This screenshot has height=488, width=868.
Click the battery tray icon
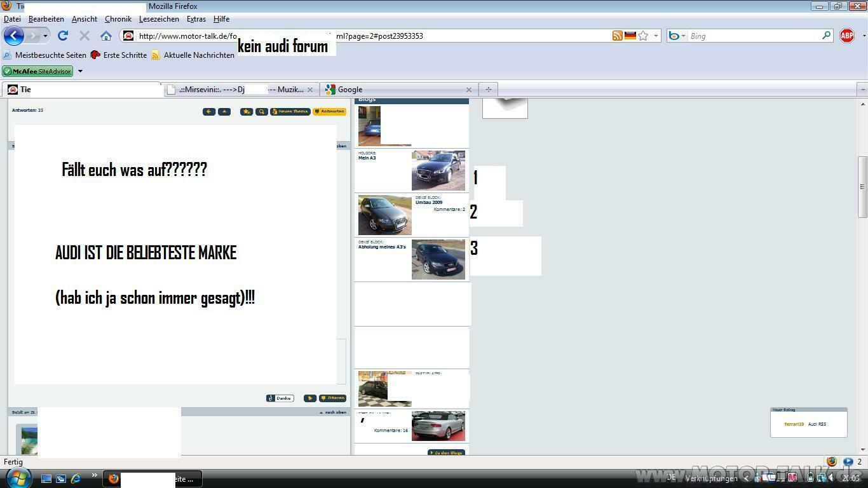pos(810,478)
